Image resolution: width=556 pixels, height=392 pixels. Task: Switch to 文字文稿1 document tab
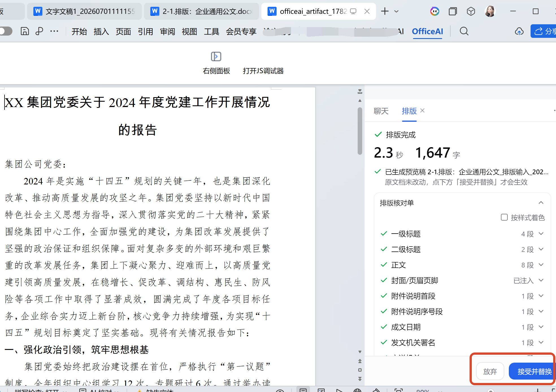pos(84,11)
